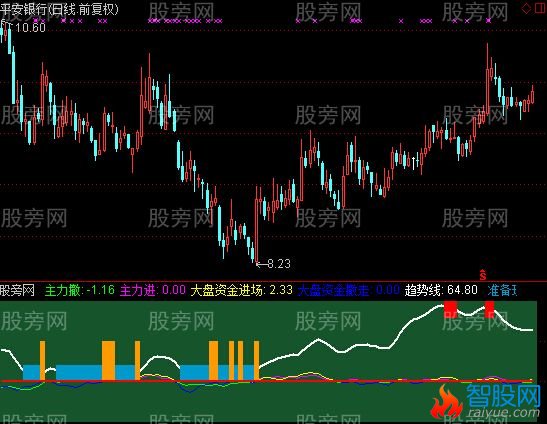This screenshot has height=424, width=547.
Task: Click the left red bar on the trend line
Action: pos(450,310)
